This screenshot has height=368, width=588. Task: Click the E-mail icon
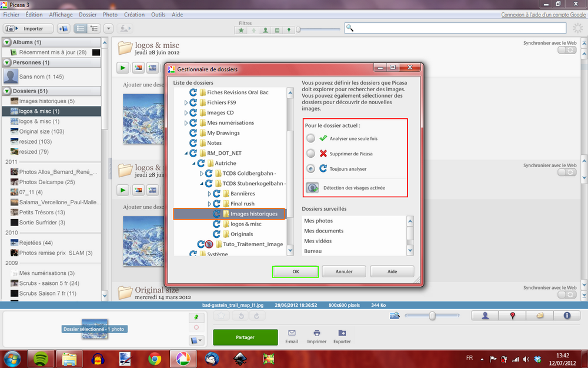[x=292, y=336]
